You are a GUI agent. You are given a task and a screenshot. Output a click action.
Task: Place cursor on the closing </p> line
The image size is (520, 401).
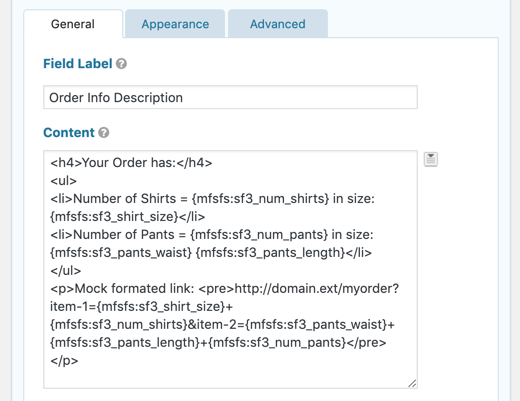coord(64,361)
